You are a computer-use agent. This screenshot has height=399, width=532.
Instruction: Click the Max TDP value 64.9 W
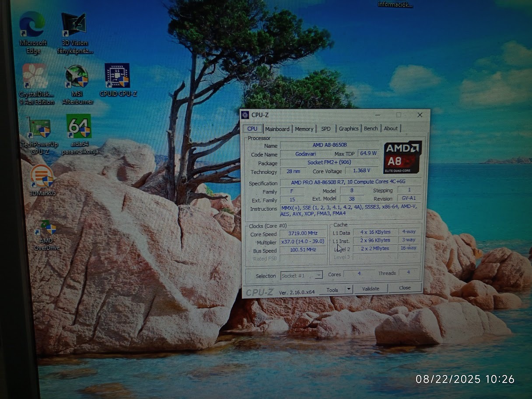pyautogui.click(x=368, y=153)
